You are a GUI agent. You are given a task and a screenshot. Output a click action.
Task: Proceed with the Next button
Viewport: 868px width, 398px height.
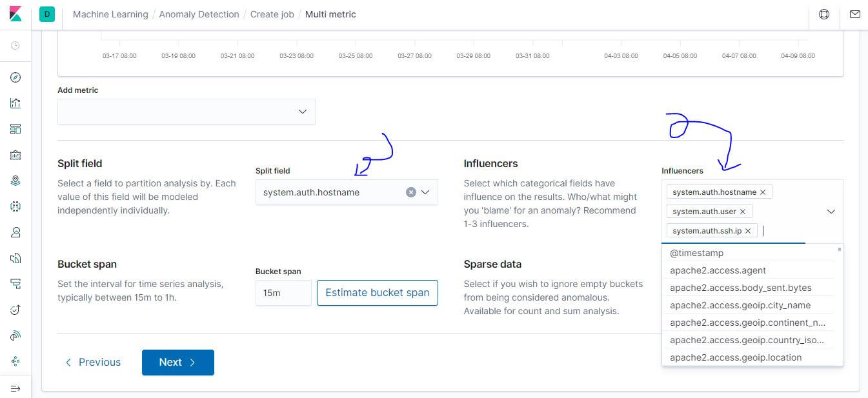[x=177, y=362]
